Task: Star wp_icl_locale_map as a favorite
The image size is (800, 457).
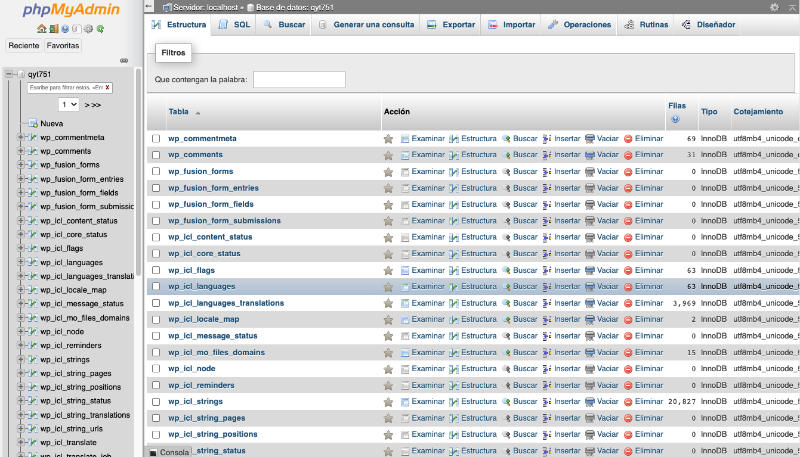Action: pos(388,320)
